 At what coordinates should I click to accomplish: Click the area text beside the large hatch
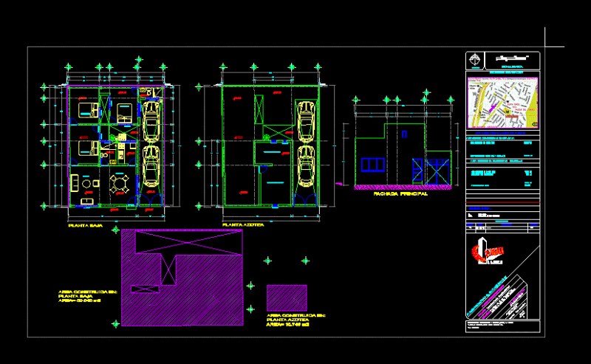click(87, 296)
